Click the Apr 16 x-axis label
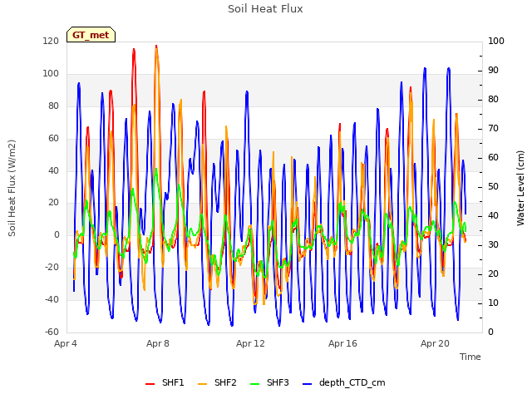Screen dimensions: 532x399 342,343
